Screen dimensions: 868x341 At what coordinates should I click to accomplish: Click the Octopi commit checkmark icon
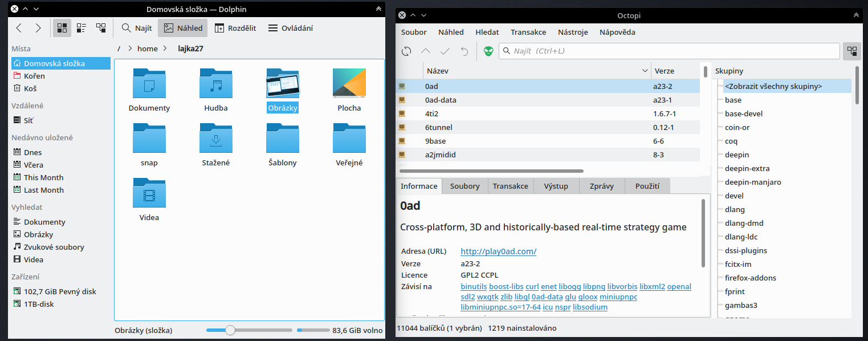[x=445, y=51]
